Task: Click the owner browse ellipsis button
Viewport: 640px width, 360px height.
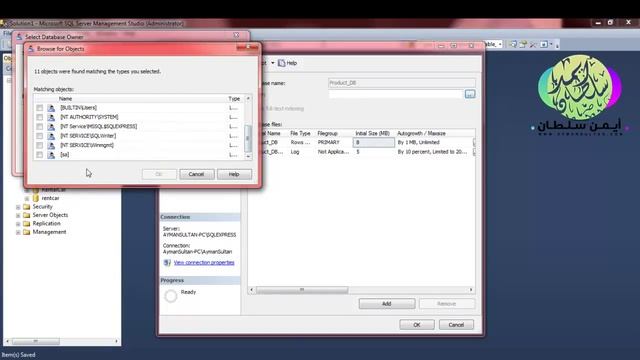Action: [470, 94]
